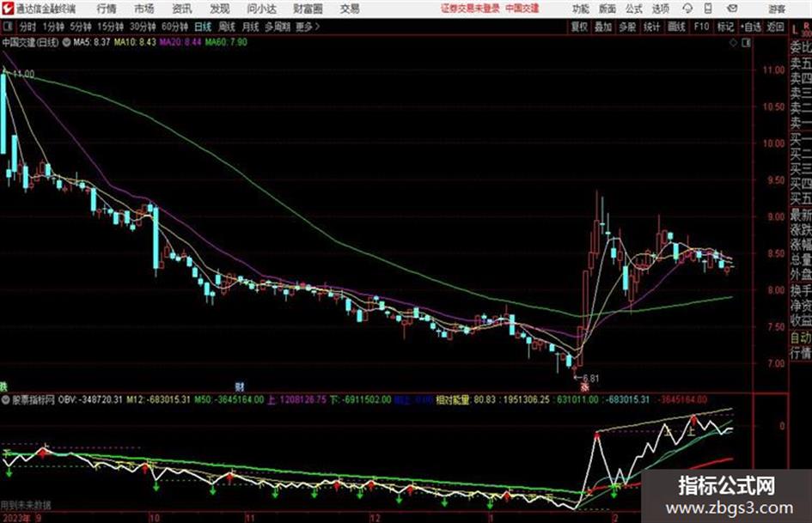Click the 证券交易未登录 login link
The image size is (812, 523).
[x=470, y=9]
